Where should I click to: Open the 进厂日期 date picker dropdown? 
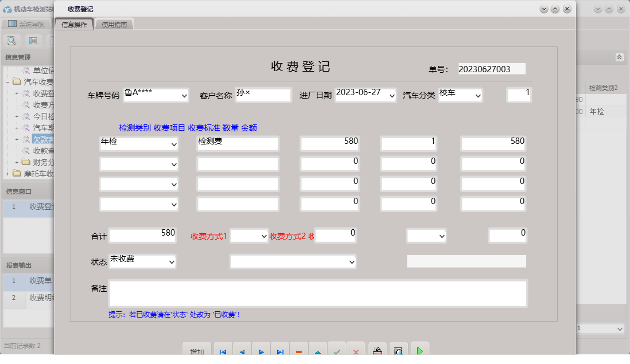[392, 94]
